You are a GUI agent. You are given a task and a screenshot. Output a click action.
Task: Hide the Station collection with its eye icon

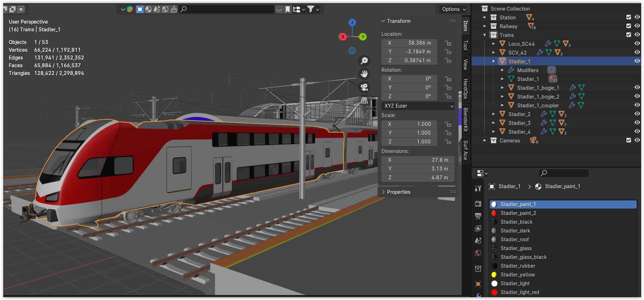click(637, 17)
